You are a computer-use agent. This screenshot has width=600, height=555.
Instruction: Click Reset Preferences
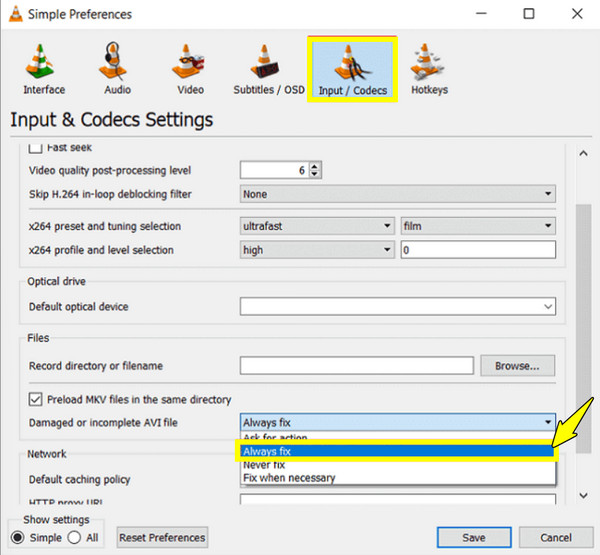162,537
